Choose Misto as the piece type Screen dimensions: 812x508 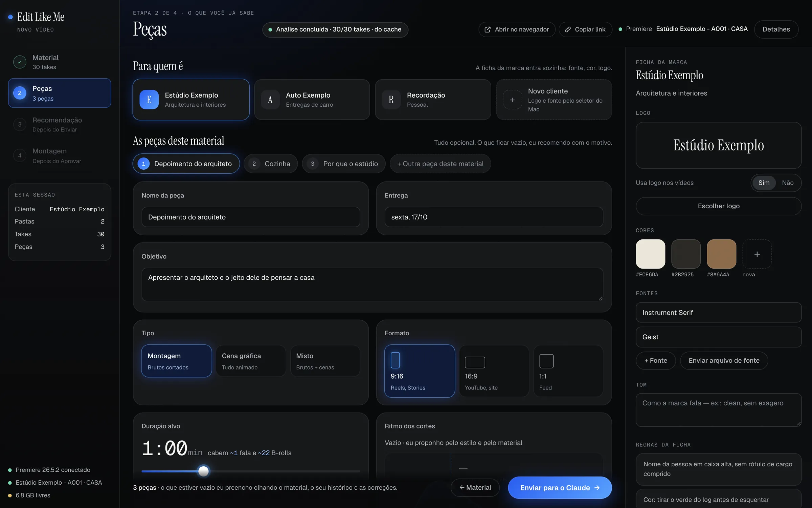[325, 361]
